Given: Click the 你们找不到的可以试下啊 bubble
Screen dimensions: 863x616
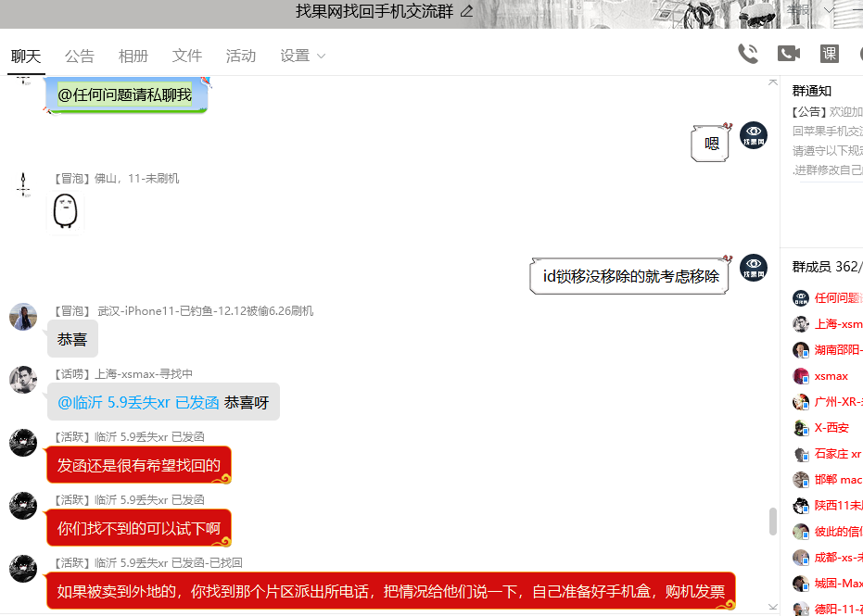Looking at the screenshot, I should point(139,529).
